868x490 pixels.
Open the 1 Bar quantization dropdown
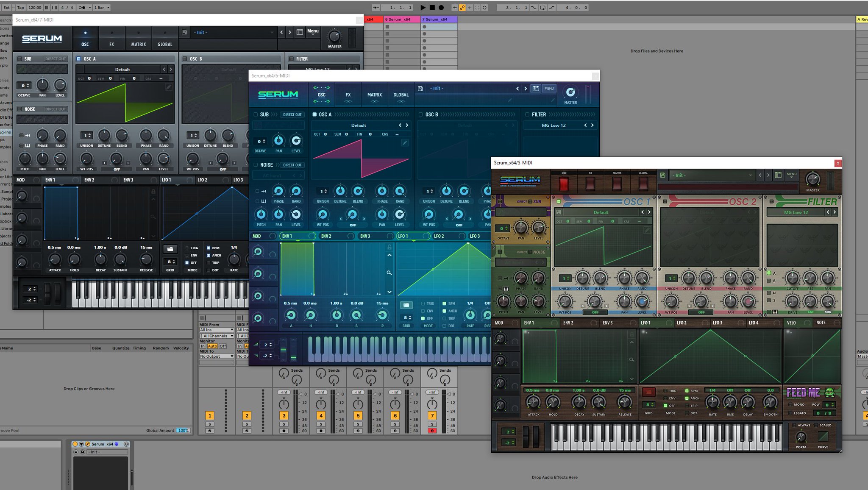click(x=102, y=7)
